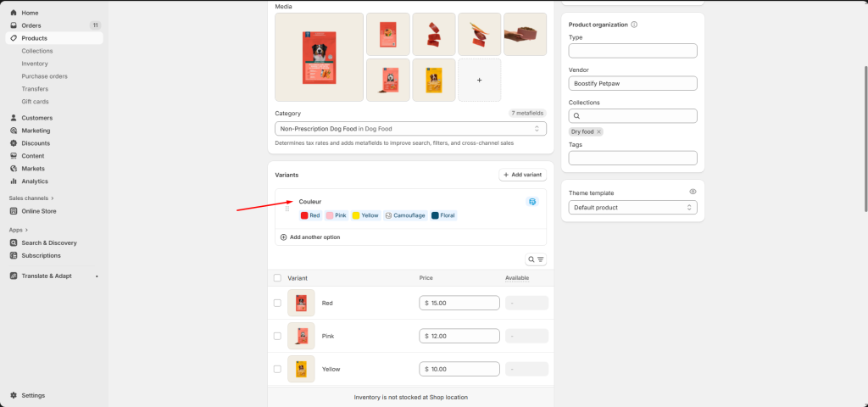The height and width of the screenshot is (407, 868).
Task: Click the Analytics bar chart icon
Action: (x=14, y=181)
